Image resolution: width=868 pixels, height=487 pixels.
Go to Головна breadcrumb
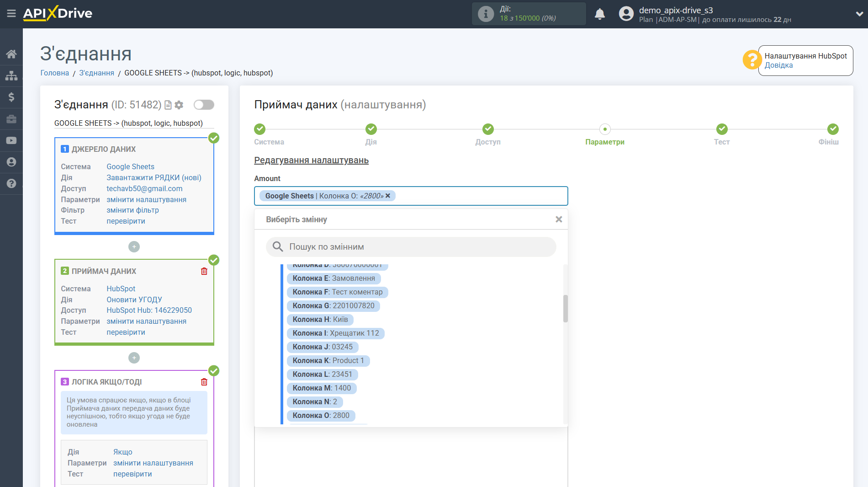click(x=54, y=73)
